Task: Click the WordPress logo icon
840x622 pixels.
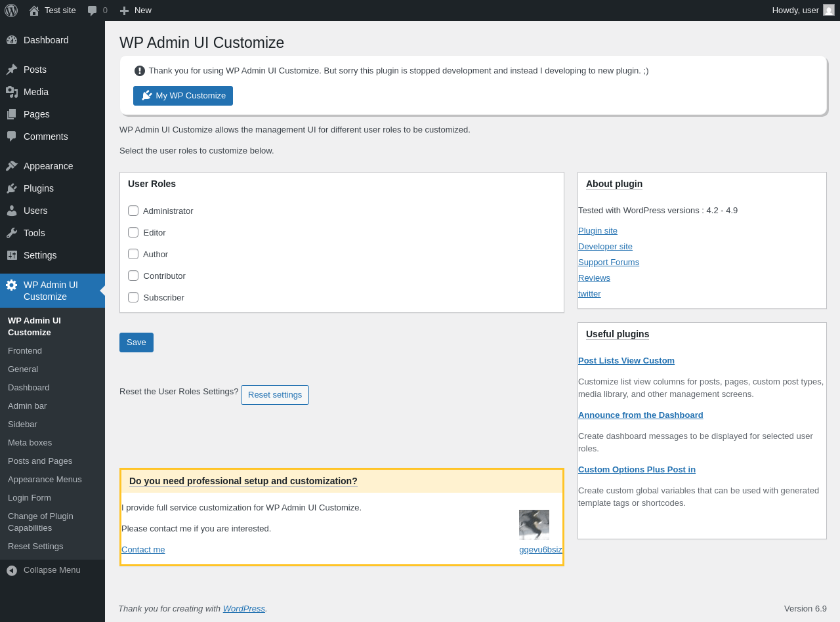Action: (11, 10)
